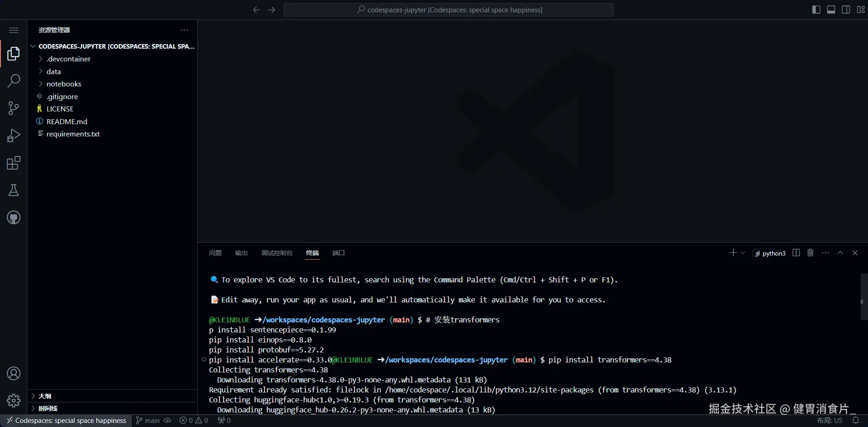Select the 终端 tab

(x=313, y=253)
